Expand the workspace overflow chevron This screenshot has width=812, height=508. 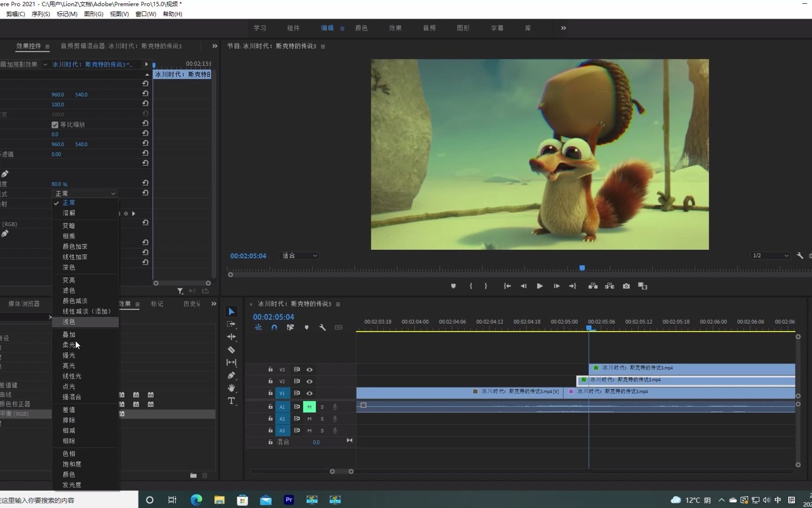(x=563, y=28)
